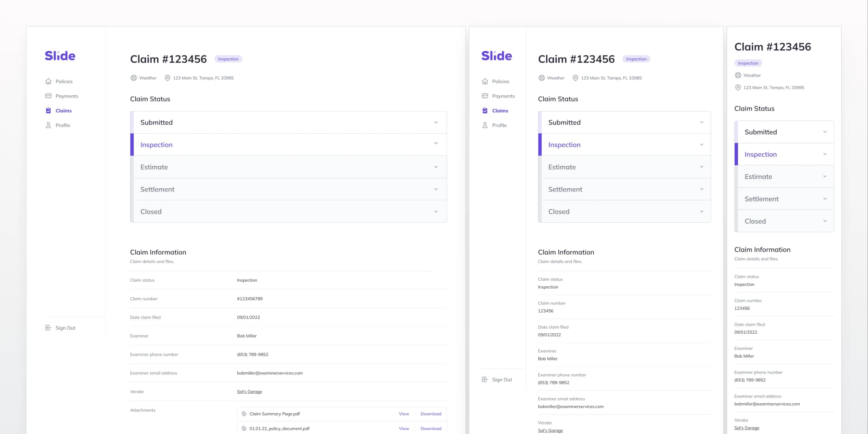The image size is (868, 434).
Task: Open Profile using the person icon
Action: [48, 125]
